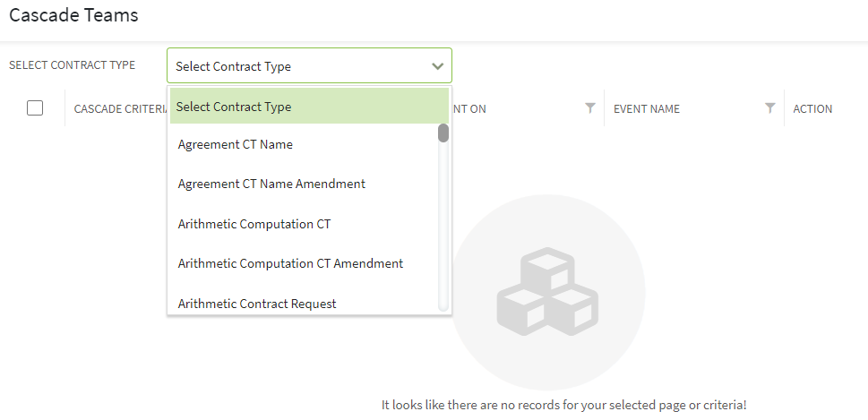Select 'Arithmetic Contract Request' from dropdown
The width and height of the screenshot is (868, 420).
[x=257, y=304]
